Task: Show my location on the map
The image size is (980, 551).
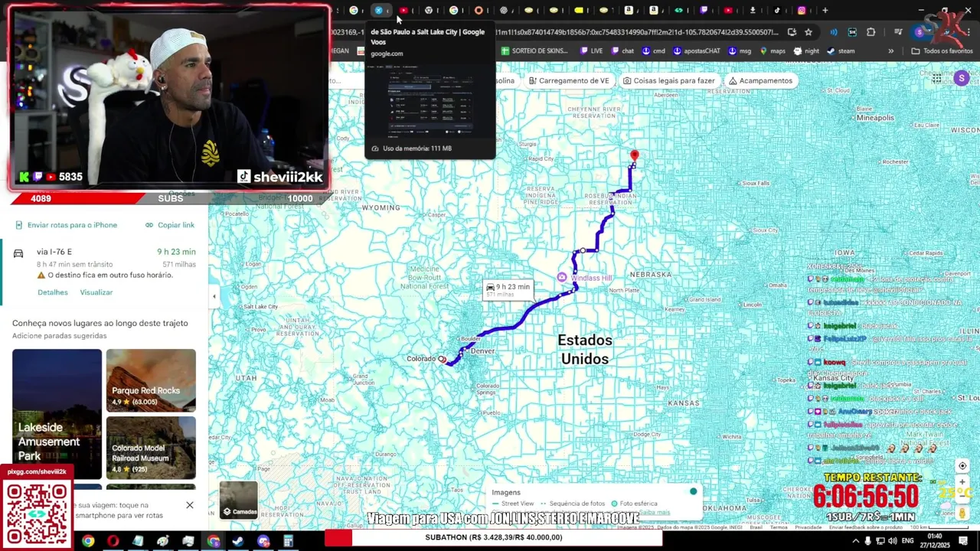Action: (962, 466)
